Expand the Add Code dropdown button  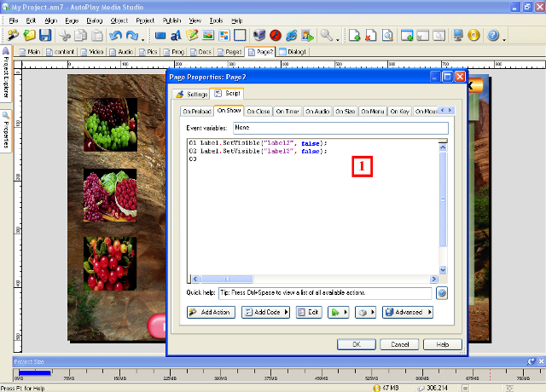click(265, 313)
